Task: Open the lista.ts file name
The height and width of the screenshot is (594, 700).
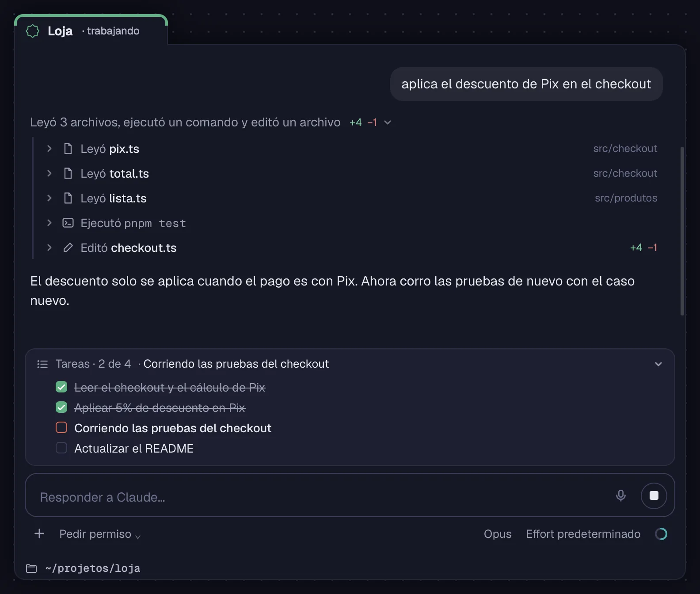Action: coord(128,198)
